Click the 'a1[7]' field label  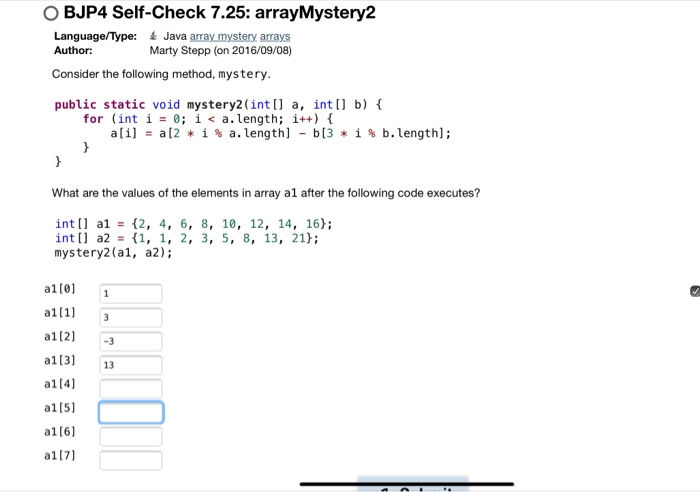[x=60, y=456]
